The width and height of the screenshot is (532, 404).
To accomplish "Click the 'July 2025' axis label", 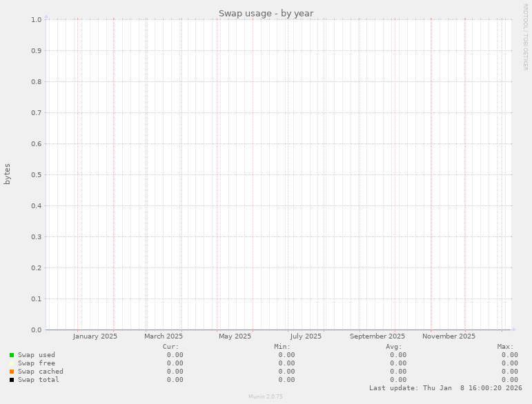I will pyautogui.click(x=306, y=336).
